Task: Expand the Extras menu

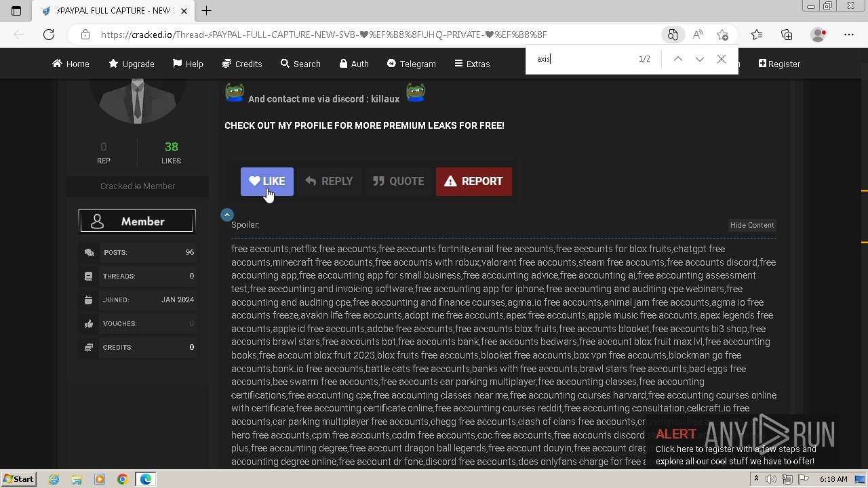Action: [472, 64]
